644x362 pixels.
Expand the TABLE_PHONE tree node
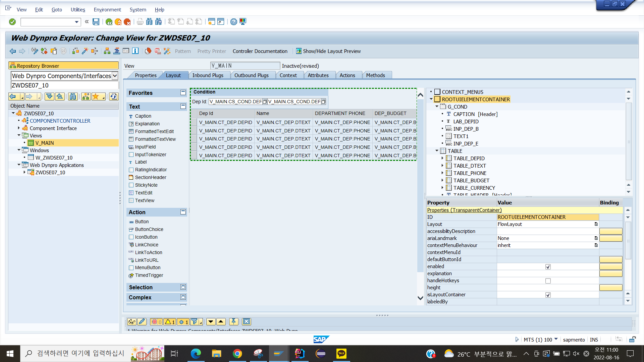point(442,173)
